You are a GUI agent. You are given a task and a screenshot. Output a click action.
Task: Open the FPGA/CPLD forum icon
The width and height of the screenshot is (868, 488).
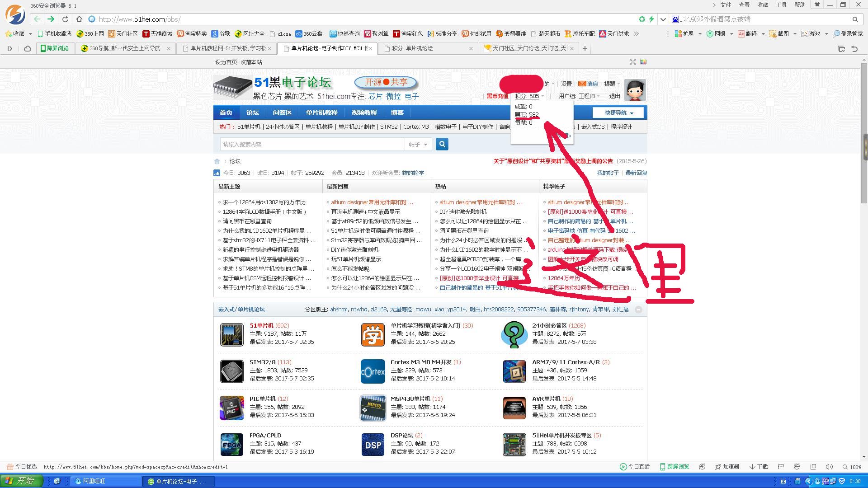click(x=231, y=444)
